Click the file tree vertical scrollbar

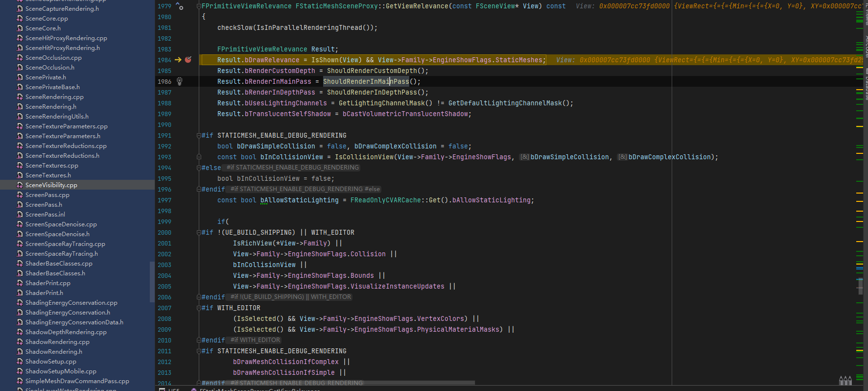[x=152, y=282]
